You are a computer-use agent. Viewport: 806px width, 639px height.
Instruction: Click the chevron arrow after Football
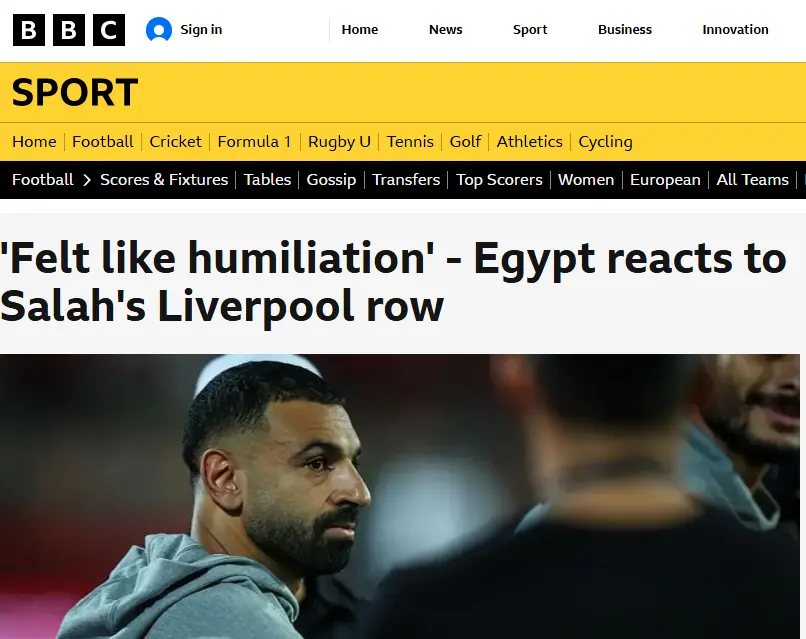87,180
